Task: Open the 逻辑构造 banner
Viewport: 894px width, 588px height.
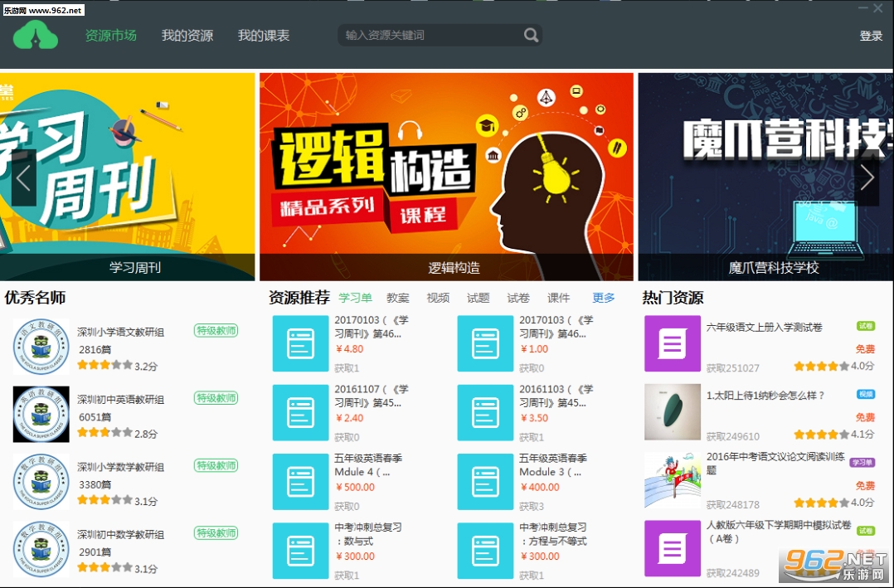Action: (x=446, y=176)
